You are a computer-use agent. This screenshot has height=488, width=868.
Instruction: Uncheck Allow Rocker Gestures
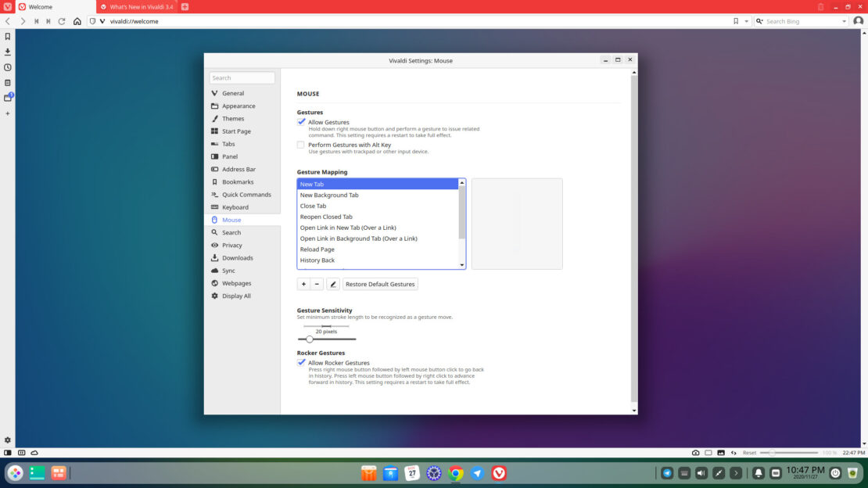pos(301,363)
